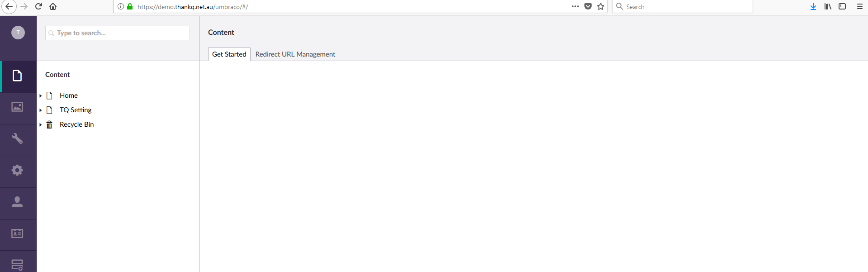868x272 pixels.
Task: Open the Settings wrench icon section
Action: click(x=17, y=138)
